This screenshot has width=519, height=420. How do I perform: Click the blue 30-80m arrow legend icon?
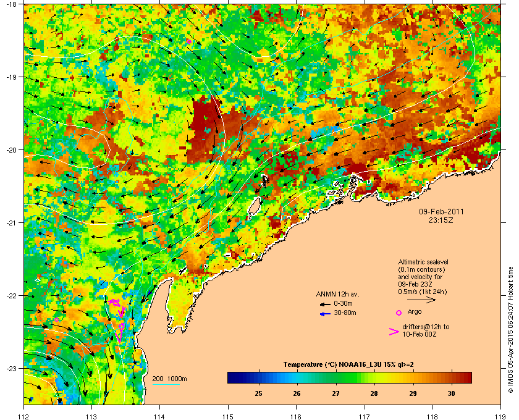(325, 314)
